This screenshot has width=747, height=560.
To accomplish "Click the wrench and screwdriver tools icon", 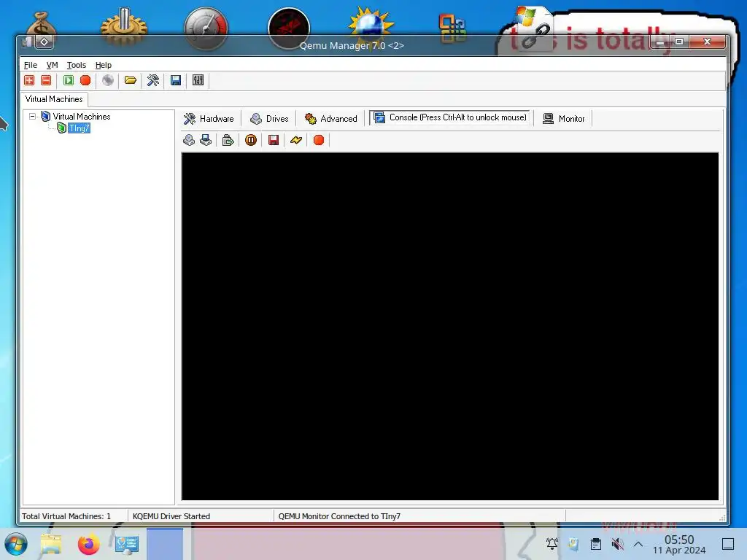I will point(153,80).
